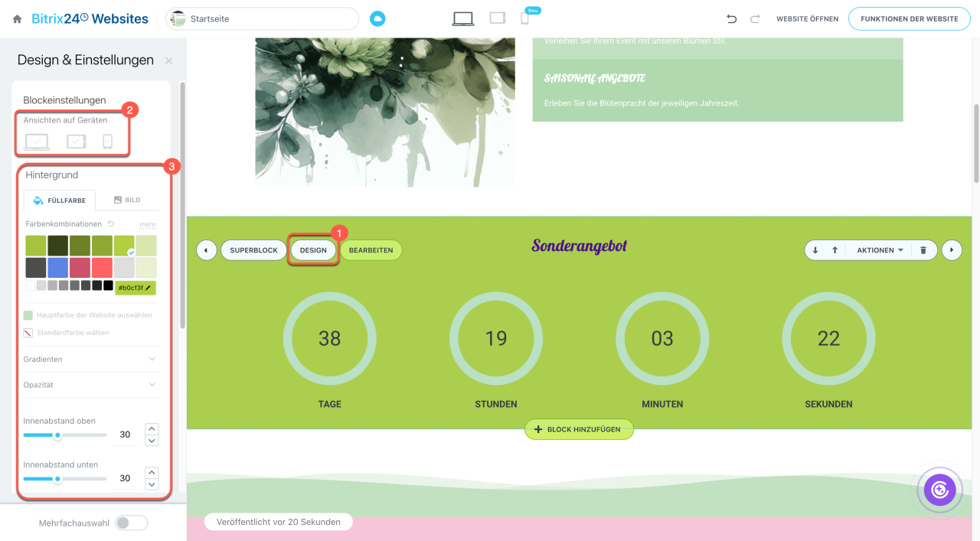Open Funktionen der Website
980x541 pixels.
pos(909,19)
